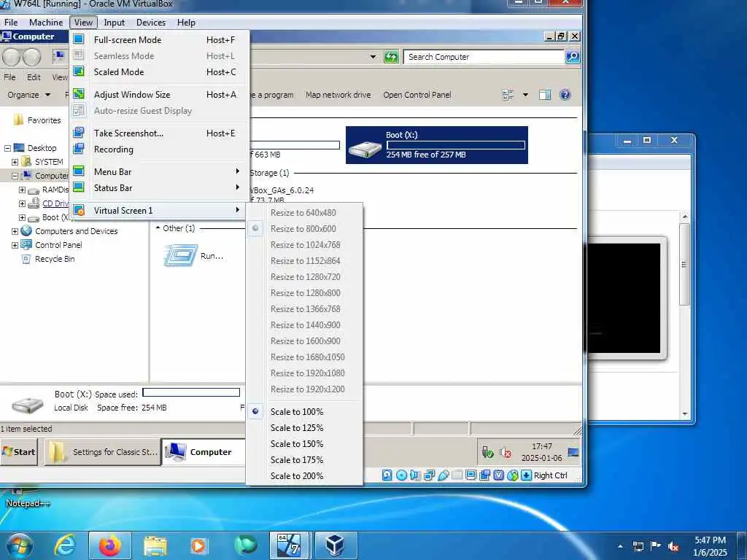Screen dimensions: 747x560
Task: Click the optical disk status bar icon
Action: tap(401, 475)
